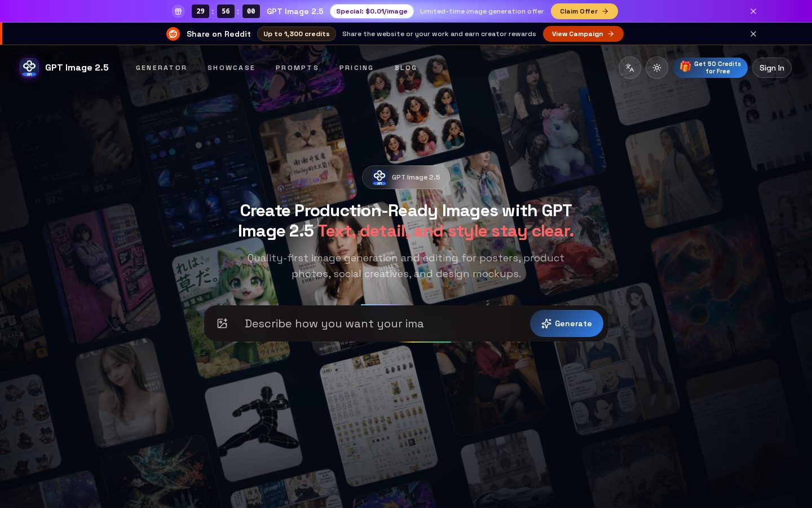Open the Blog nav item

(406, 68)
